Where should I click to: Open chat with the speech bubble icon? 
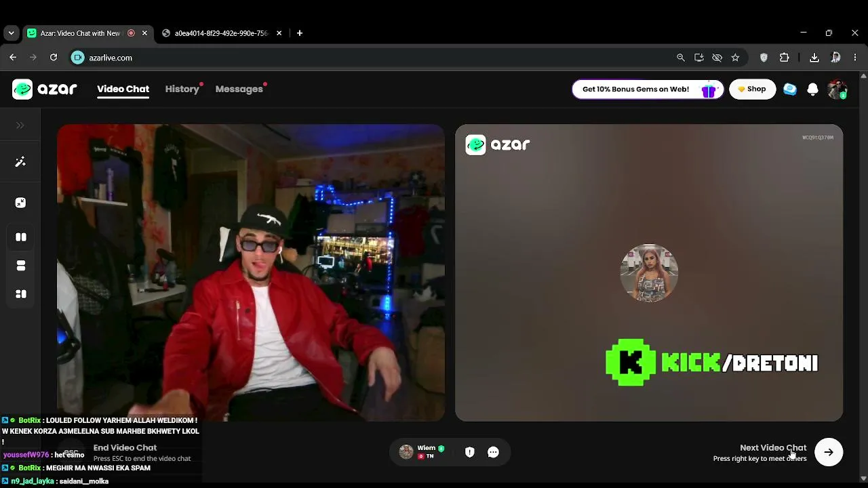click(493, 452)
